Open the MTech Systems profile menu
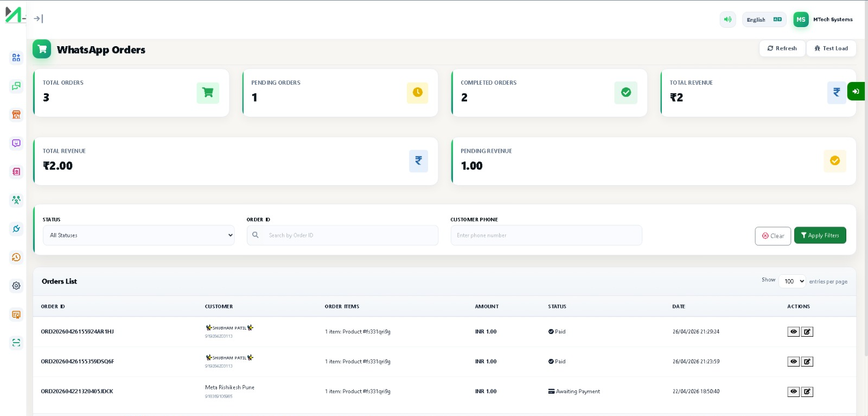The width and height of the screenshot is (868, 416). 823,20
